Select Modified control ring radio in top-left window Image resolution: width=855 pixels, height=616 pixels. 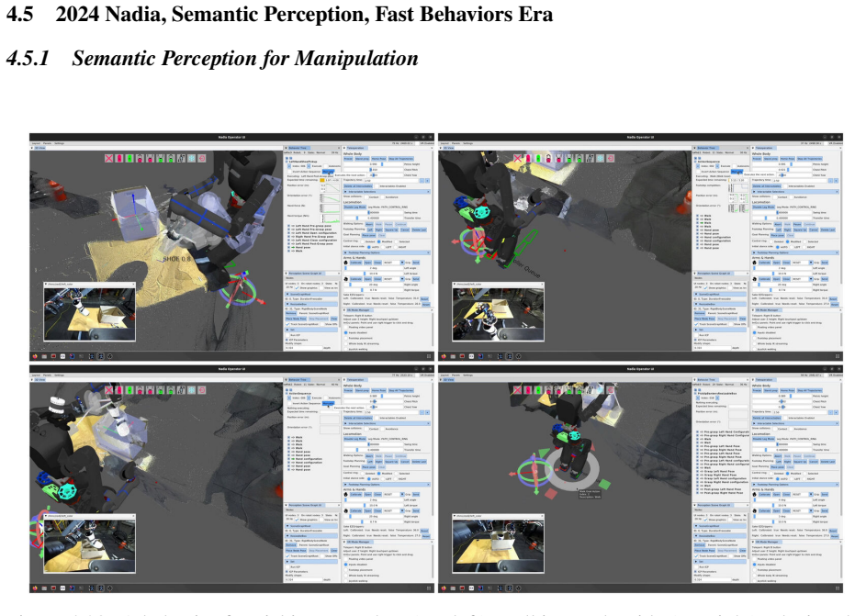click(x=379, y=241)
